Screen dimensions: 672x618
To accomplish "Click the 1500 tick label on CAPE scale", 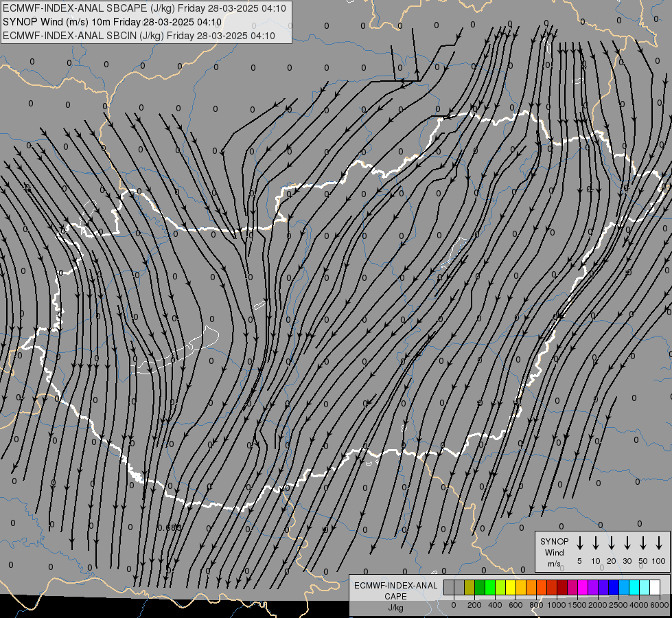I will 577,605.
